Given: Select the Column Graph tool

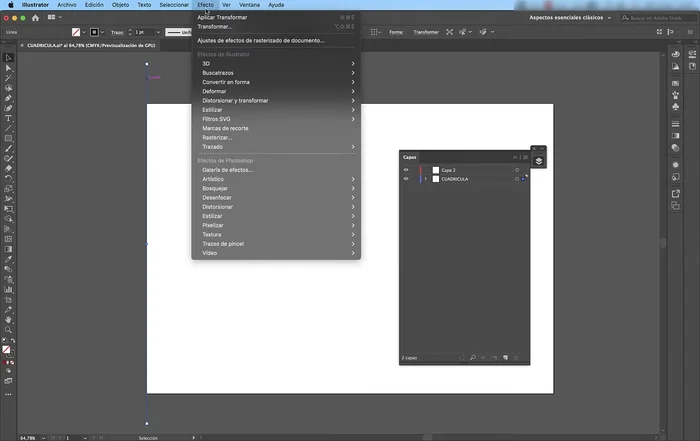Looking at the screenshot, I should pyautogui.click(x=8, y=290).
